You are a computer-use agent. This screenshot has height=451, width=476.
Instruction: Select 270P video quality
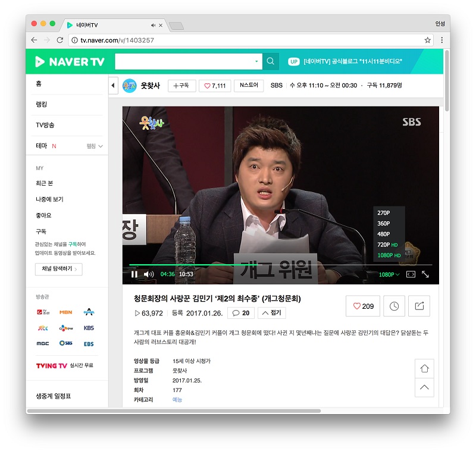384,213
